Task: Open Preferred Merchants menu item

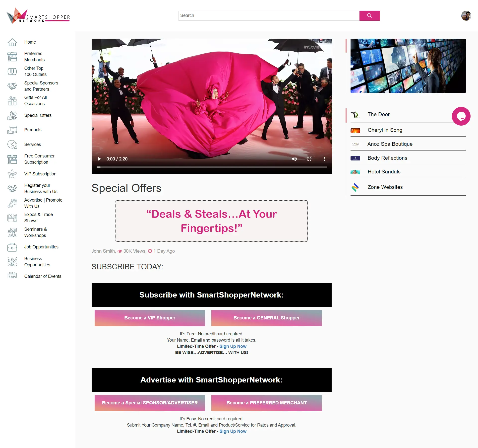Action: (x=34, y=57)
